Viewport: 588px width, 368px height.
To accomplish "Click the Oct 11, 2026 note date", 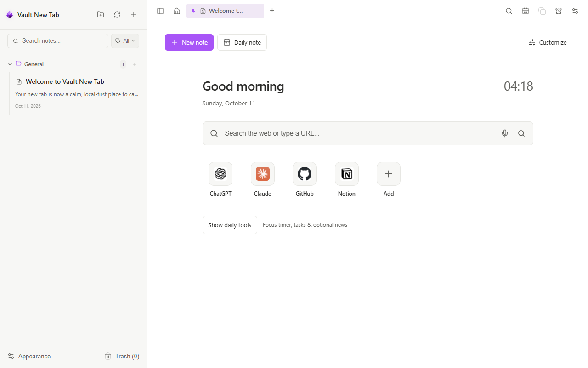I will [x=28, y=106].
